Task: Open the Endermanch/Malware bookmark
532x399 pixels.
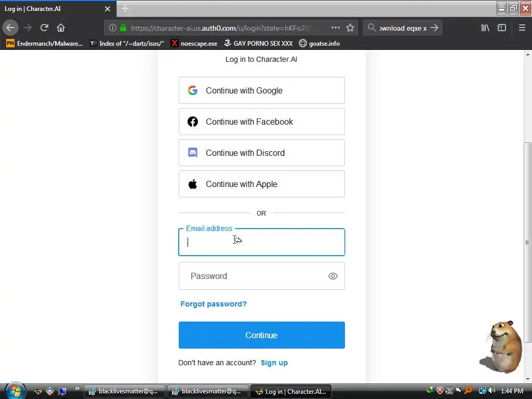Action: pyautogui.click(x=45, y=44)
